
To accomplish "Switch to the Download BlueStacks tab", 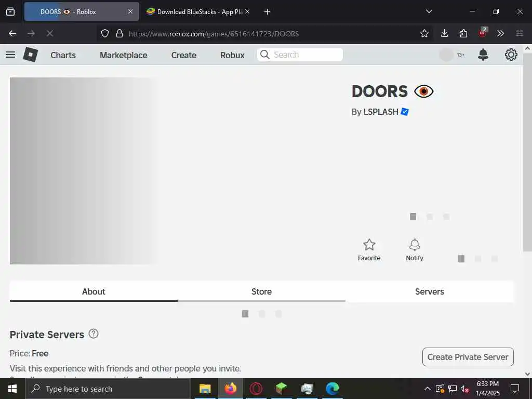I will click(x=198, y=11).
